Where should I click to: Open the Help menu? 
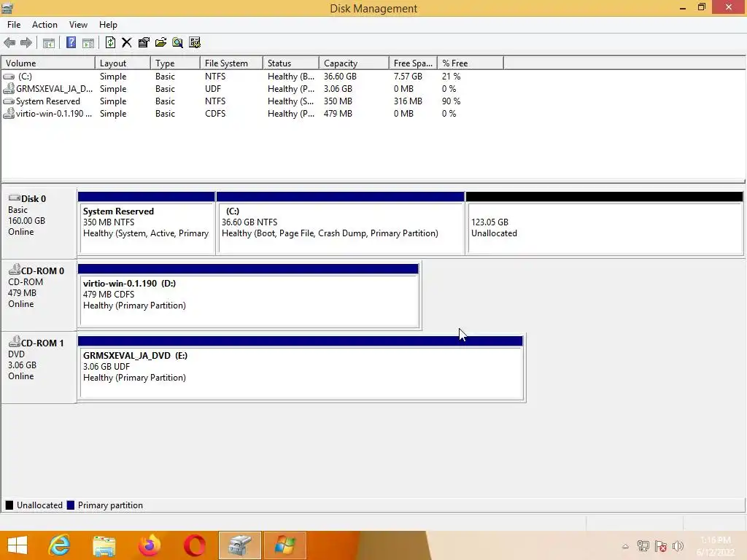108,25
